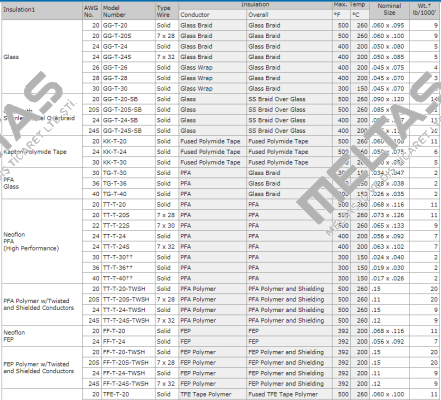441x400 pixels.
Task: Click the KK-T-20 model number
Action: coord(115,141)
